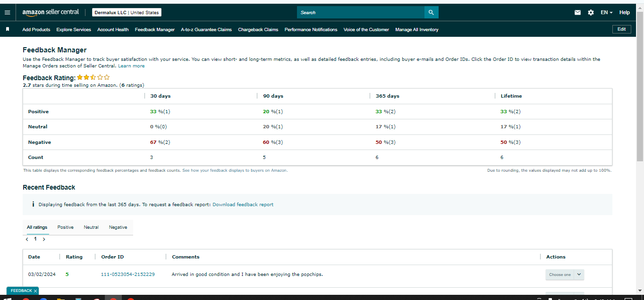The width and height of the screenshot is (644, 300).
Task: Click 30 days Positive value 33%(1)
Action: [160, 112]
